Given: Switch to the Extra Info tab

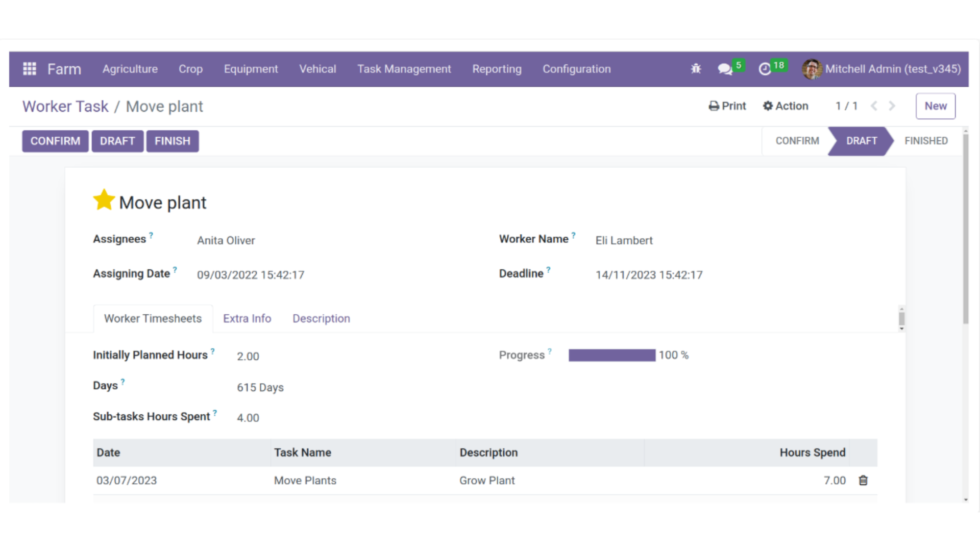Looking at the screenshot, I should pos(247,318).
